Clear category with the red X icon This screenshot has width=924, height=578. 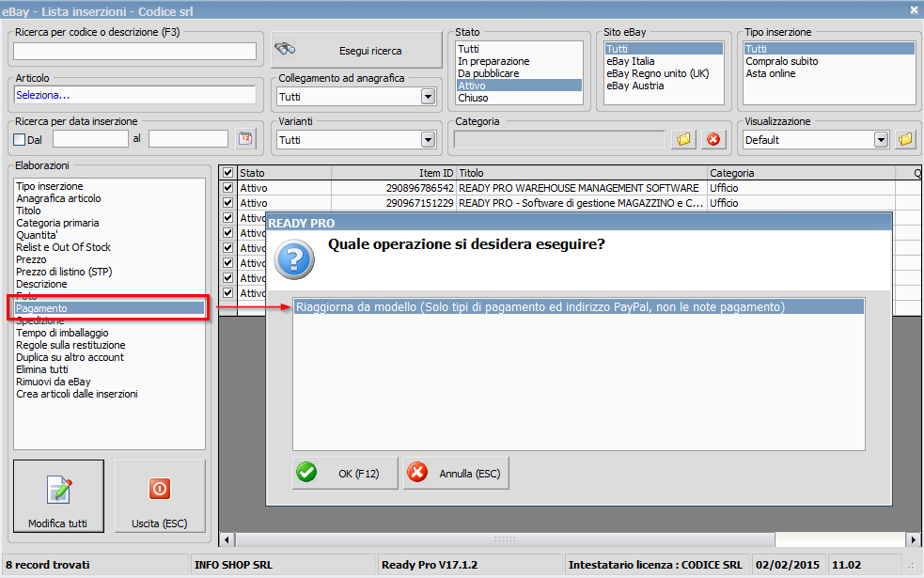tap(713, 140)
